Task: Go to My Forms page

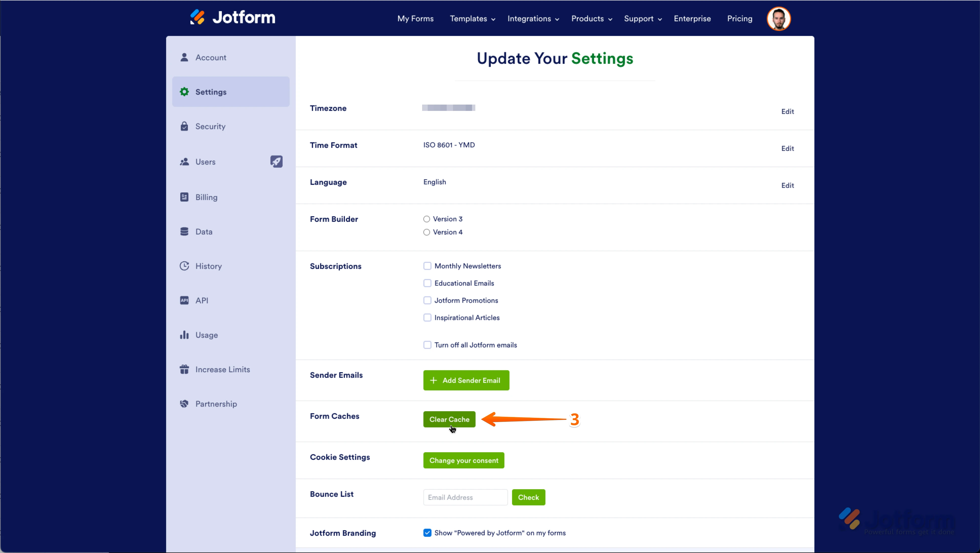Action: (415, 19)
